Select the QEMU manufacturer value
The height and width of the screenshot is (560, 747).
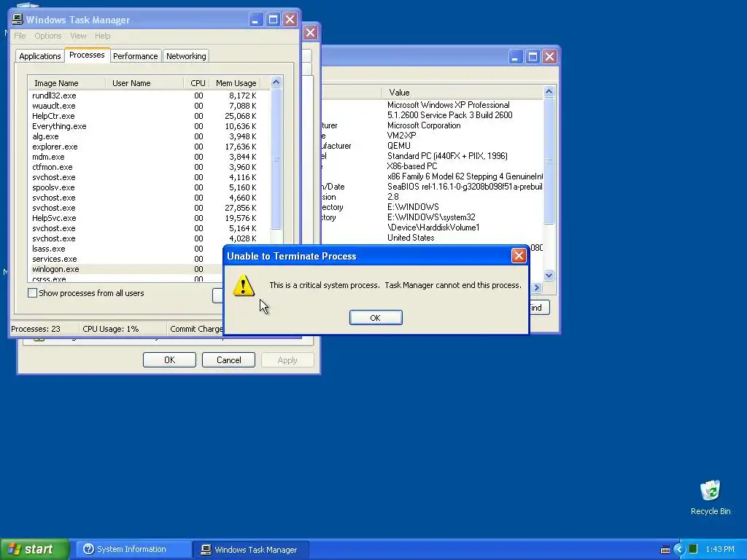[x=399, y=146]
